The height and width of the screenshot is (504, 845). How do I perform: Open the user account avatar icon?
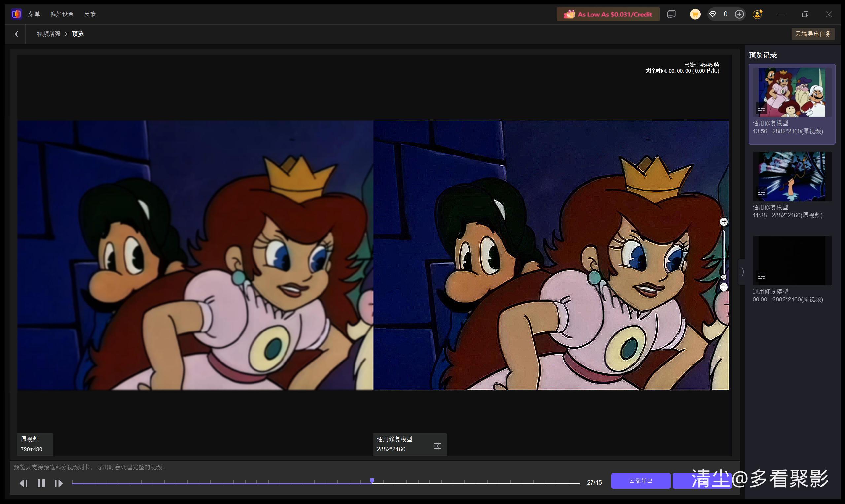[x=757, y=14]
